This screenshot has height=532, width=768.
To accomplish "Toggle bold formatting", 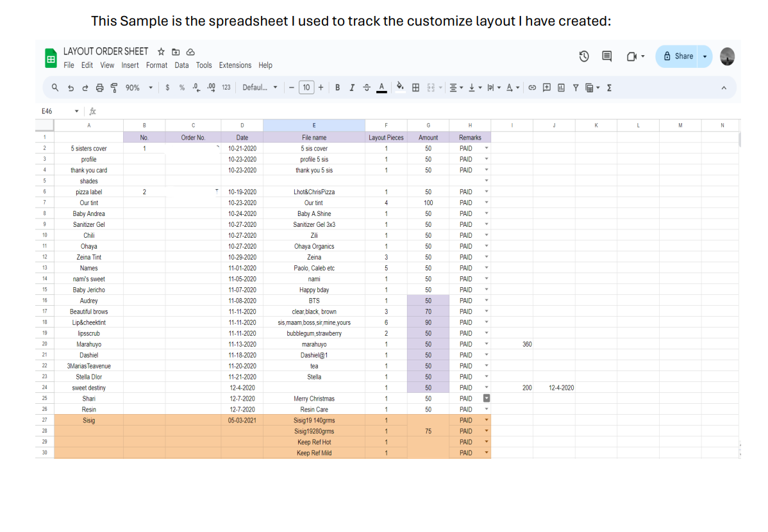I will 338,88.
